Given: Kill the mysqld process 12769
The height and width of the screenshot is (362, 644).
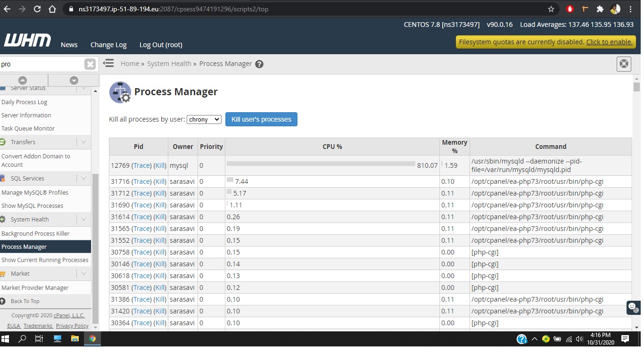Looking at the screenshot, I should [x=160, y=165].
